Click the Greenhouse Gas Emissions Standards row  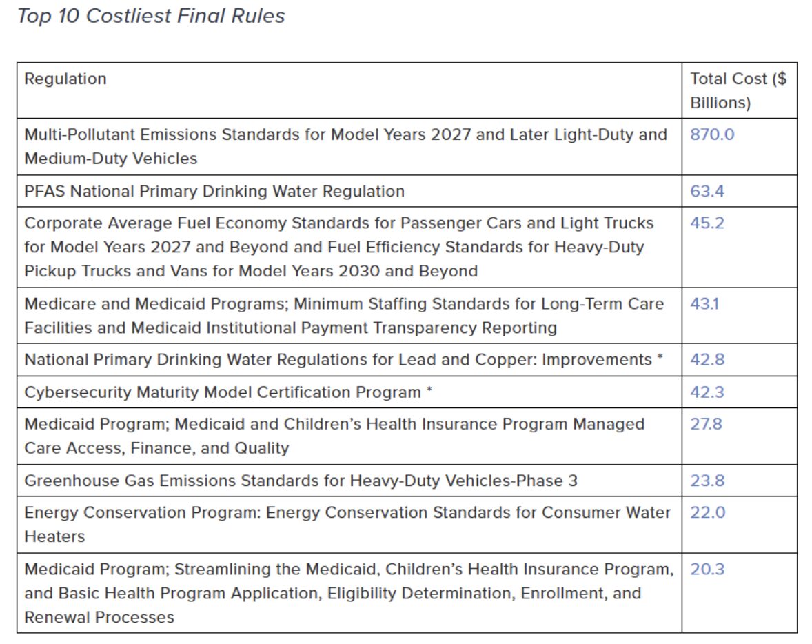407,481
